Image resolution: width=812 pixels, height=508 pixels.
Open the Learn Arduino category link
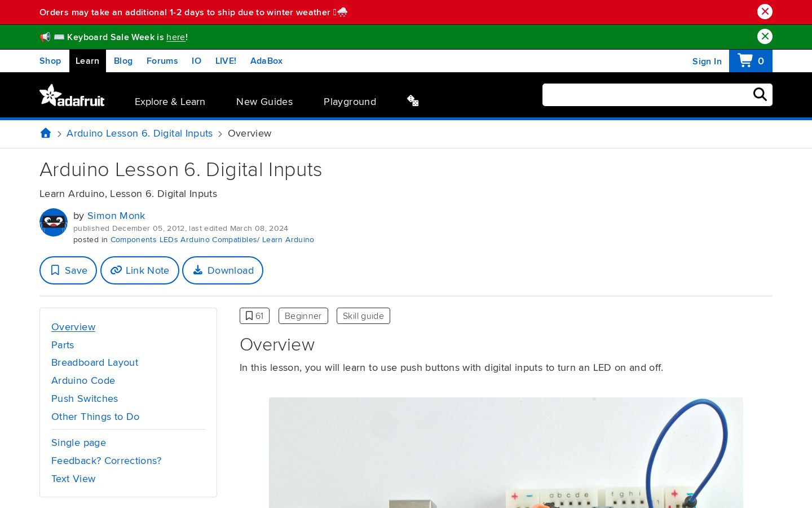tap(288, 240)
